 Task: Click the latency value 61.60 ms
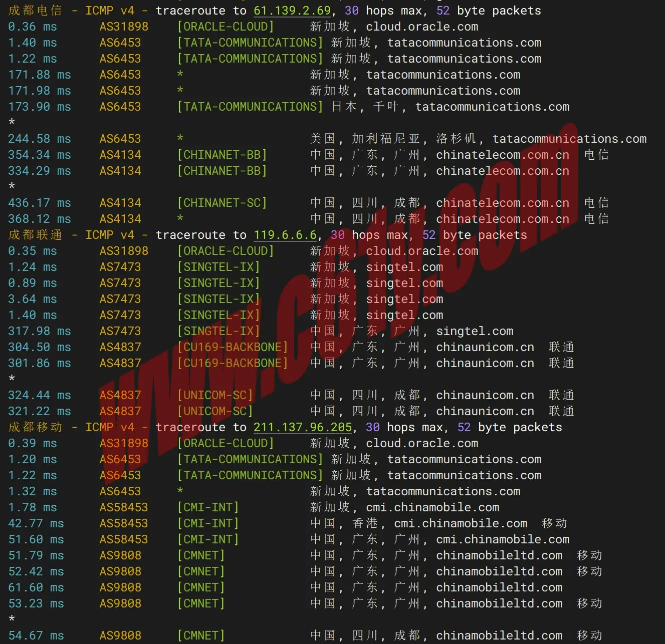pyautogui.click(x=36, y=587)
